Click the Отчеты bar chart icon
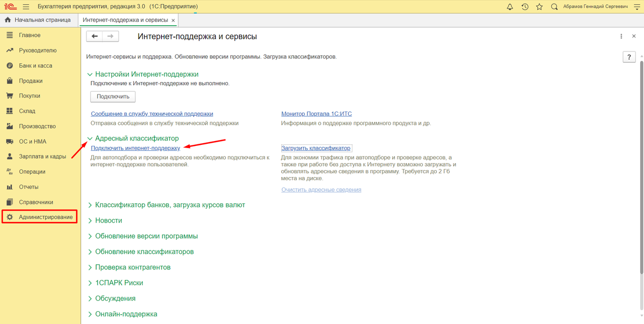644x324 pixels. tap(9, 187)
